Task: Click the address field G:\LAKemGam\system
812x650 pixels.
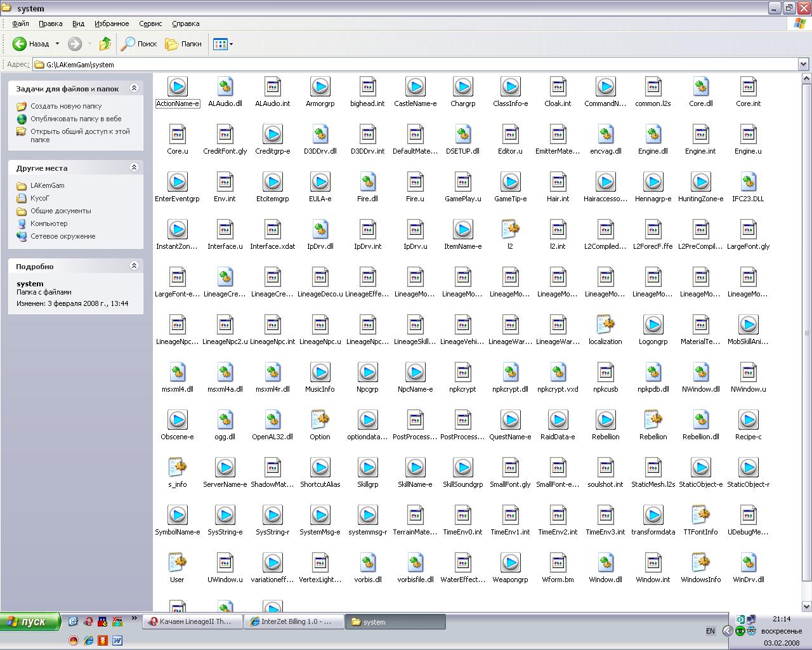Action: pyautogui.click(x=415, y=64)
